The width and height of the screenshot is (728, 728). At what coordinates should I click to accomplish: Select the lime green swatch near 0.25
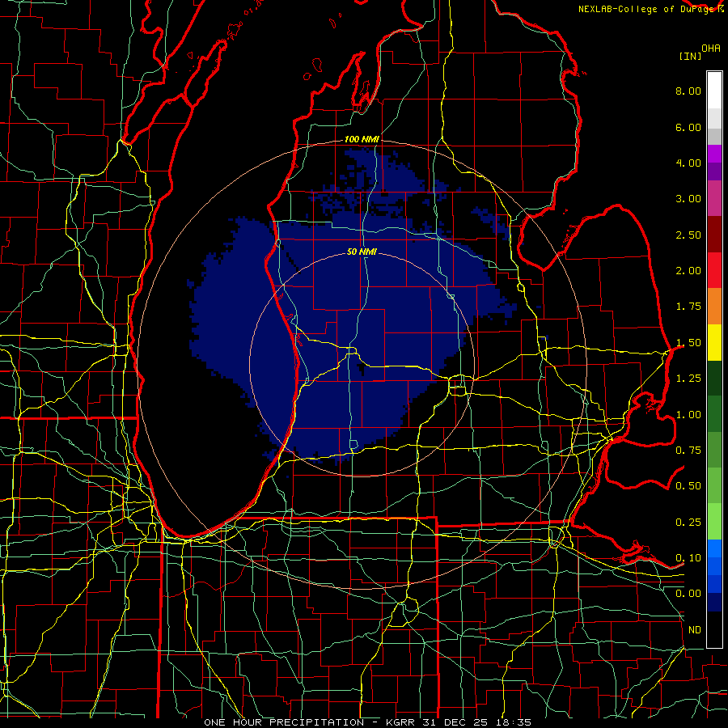coord(714,522)
